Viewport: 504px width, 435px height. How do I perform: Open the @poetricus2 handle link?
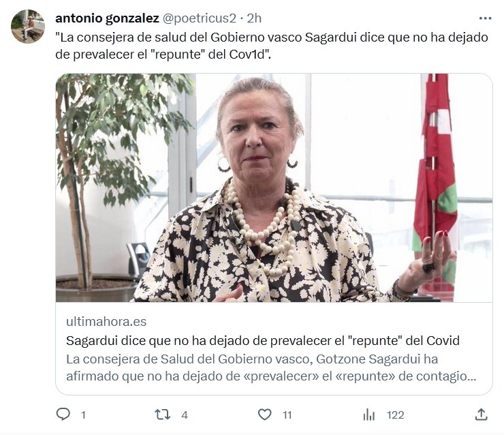click(x=200, y=18)
